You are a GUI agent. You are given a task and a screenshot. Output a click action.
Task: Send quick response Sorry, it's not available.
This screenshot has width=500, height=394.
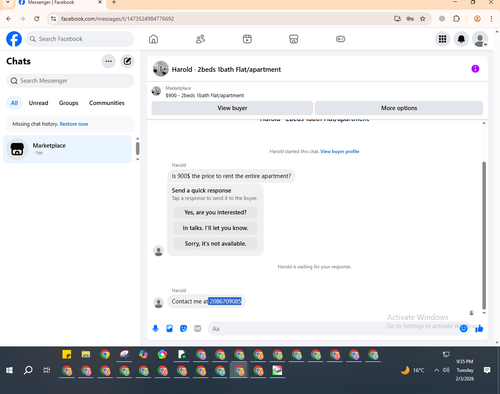[215, 244]
